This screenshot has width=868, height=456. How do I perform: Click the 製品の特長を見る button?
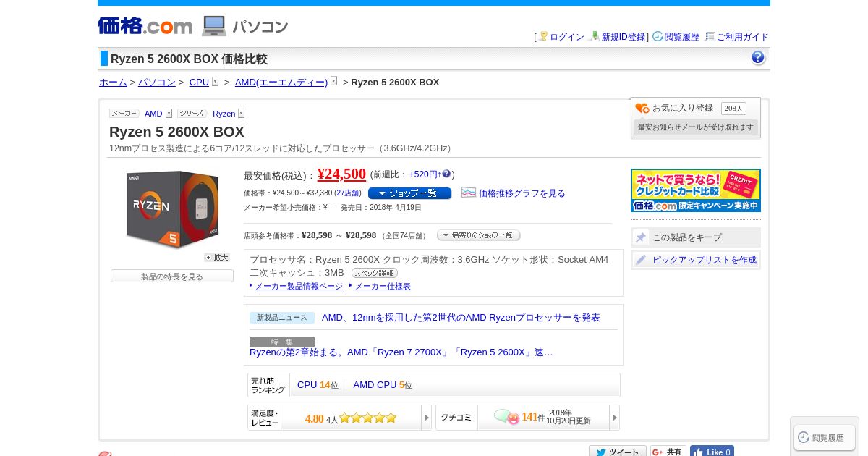coord(172,276)
